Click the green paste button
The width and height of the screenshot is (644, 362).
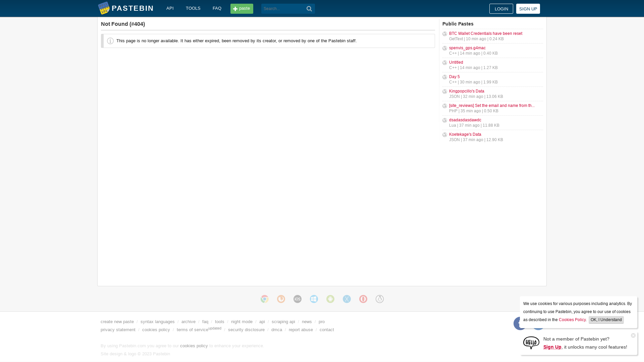[242, 9]
